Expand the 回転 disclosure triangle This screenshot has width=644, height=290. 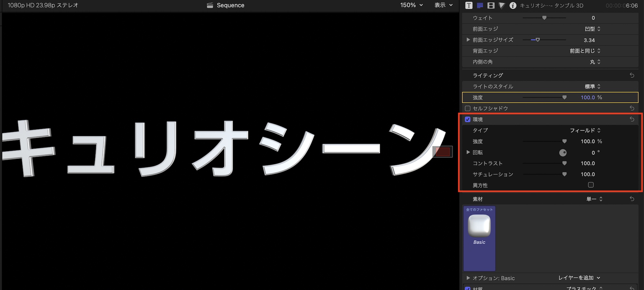click(468, 152)
